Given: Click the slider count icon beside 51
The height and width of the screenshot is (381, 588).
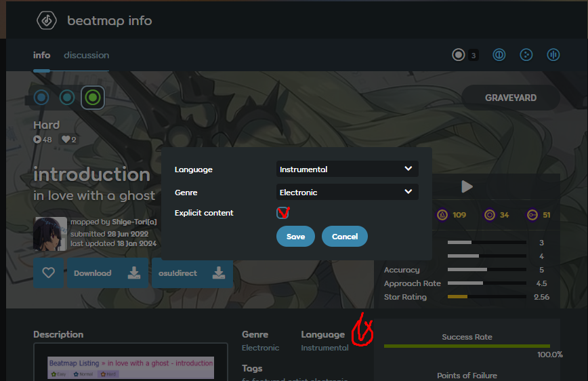Looking at the screenshot, I should tap(532, 215).
